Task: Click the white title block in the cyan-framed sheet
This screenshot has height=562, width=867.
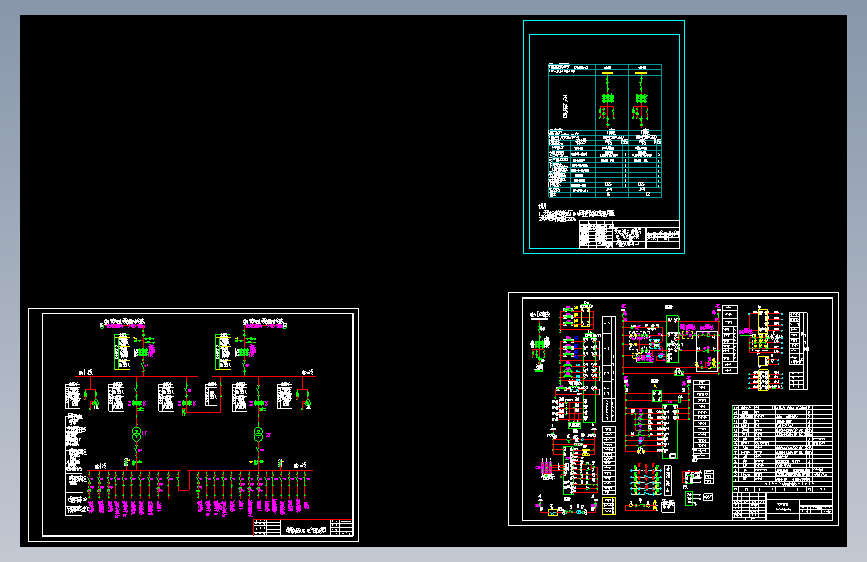Action: tap(629, 235)
